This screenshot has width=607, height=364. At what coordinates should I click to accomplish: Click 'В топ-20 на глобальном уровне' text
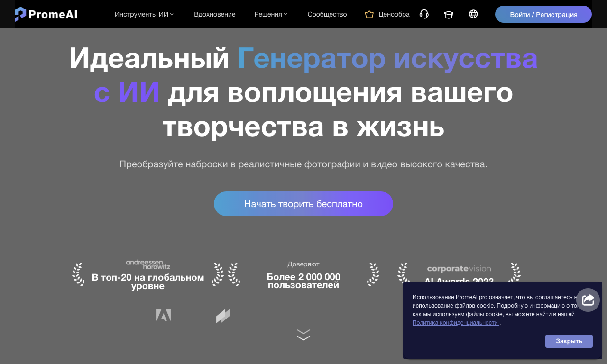(148, 282)
